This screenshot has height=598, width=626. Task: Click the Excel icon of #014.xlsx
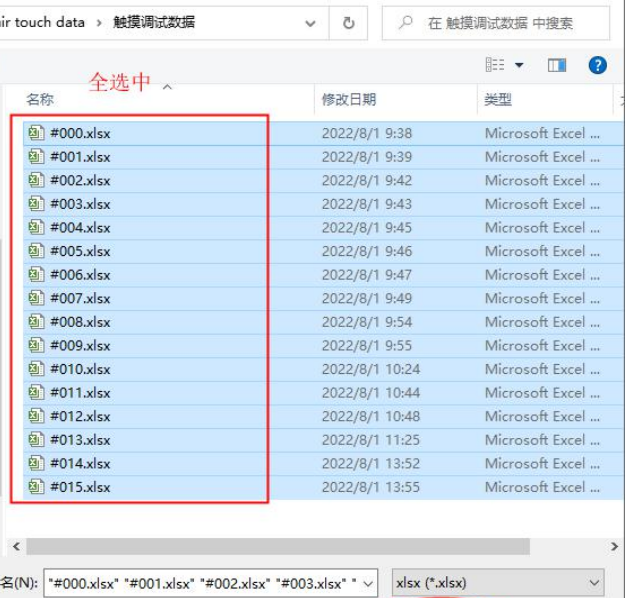[36, 463]
